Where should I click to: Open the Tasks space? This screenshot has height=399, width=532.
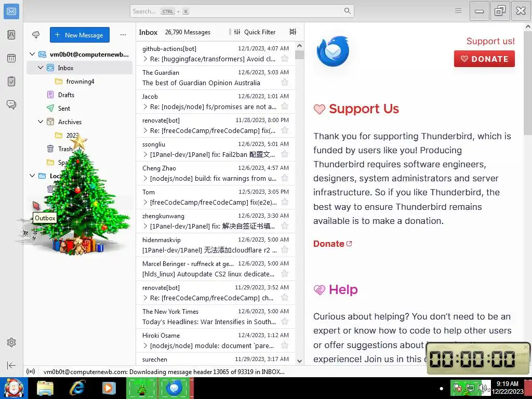[x=11, y=82]
